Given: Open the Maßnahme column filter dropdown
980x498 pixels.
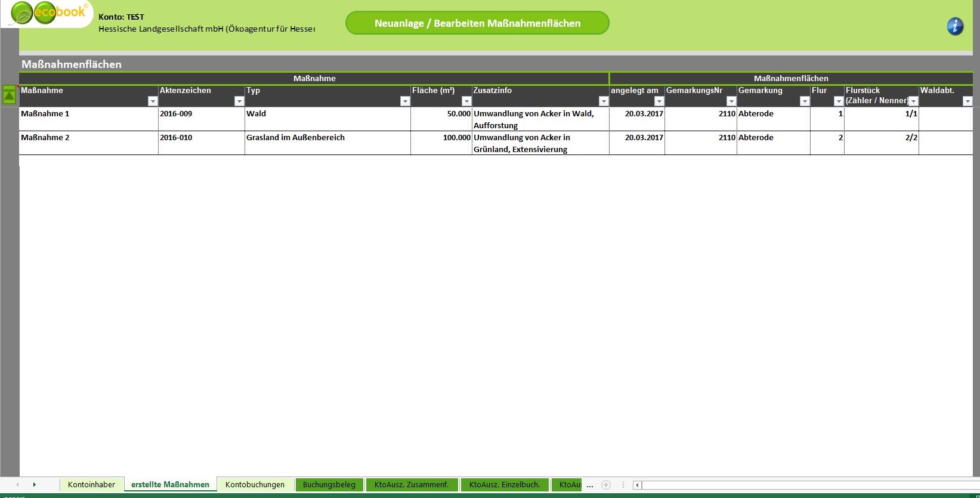Looking at the screenshot, I should click(x=153, y=101).
